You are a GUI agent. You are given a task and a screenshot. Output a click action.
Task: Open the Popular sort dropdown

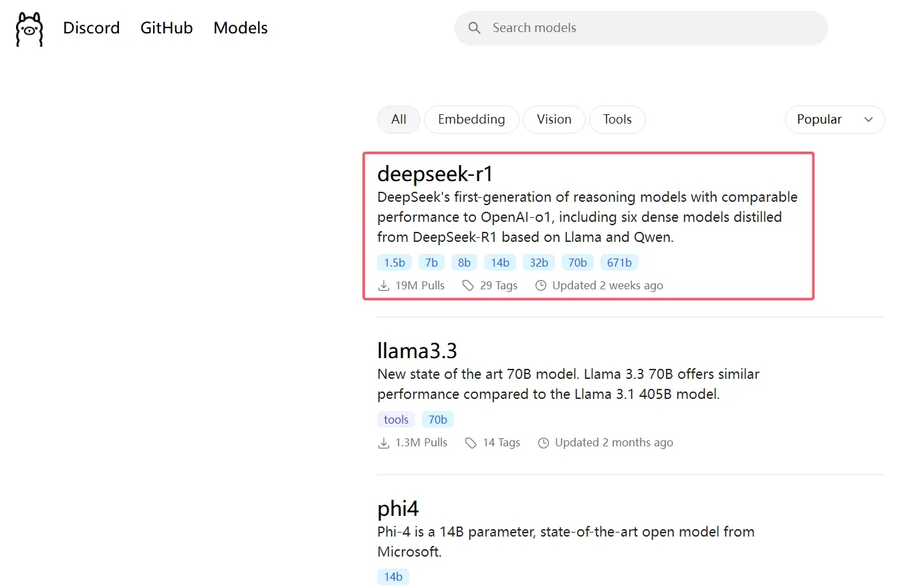pos(834,120)
